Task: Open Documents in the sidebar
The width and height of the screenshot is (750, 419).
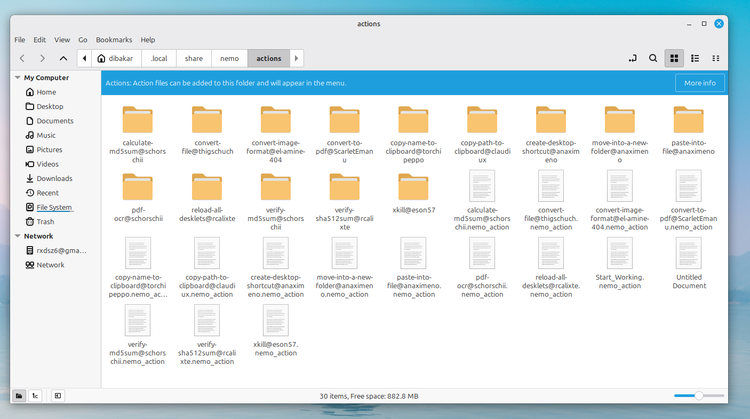Action: pyautogui.click(x=55, y=121)
